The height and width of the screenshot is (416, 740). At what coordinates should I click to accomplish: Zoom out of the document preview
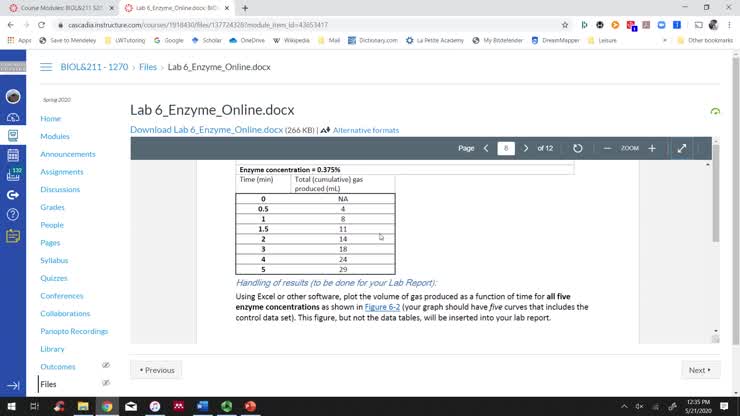coord(607,148)
